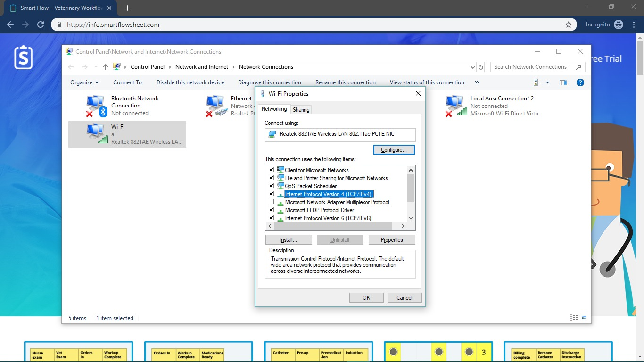Click scroll-down arrow of items list
The width and height of the screenshot is (644, 362).
pyautogui.click(x=411, y=218)
